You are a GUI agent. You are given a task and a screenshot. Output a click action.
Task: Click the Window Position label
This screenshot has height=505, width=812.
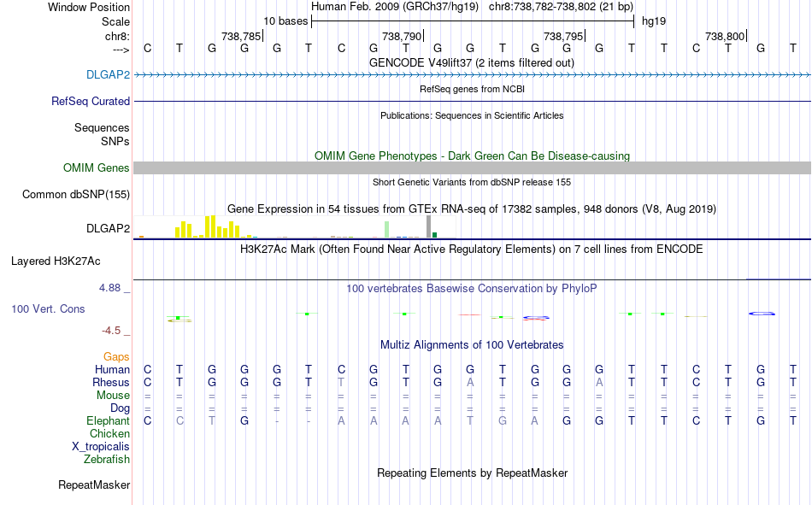click(x=89, y=7)
